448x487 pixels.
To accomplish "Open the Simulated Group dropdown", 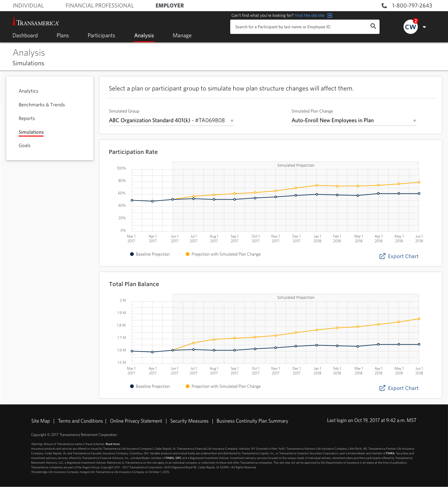I will (171, 120).
